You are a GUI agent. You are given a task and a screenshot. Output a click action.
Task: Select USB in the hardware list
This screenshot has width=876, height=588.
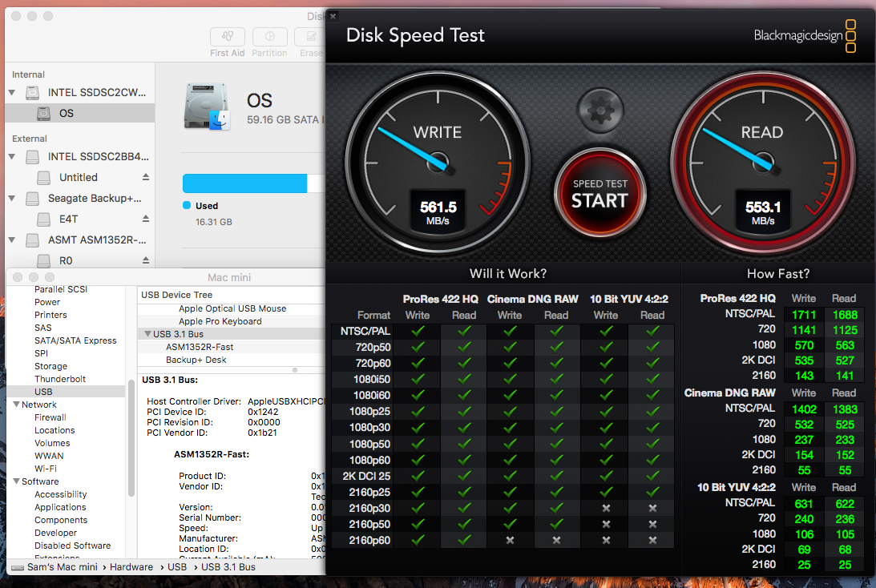click(x=66, y=392)
